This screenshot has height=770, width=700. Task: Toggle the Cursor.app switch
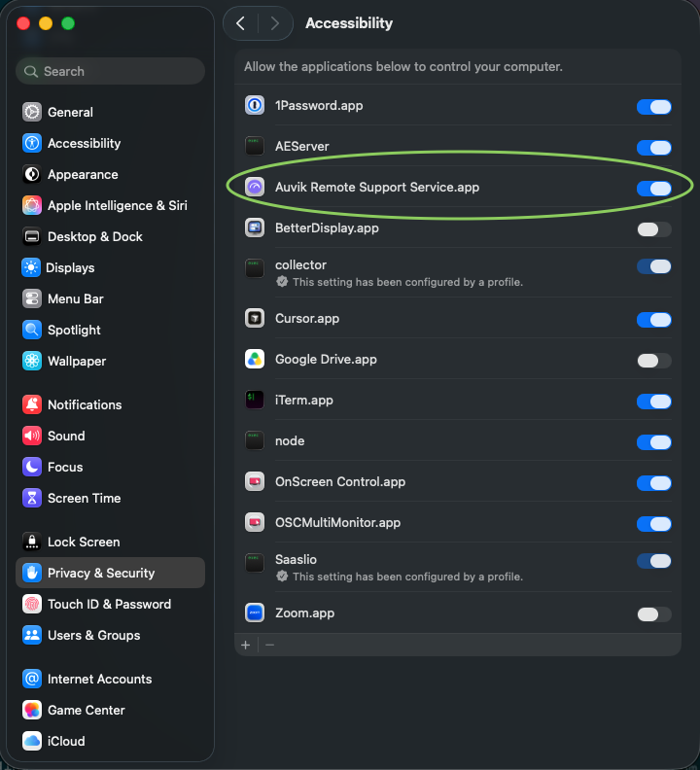pyautogui.click(x=654, y=320)
